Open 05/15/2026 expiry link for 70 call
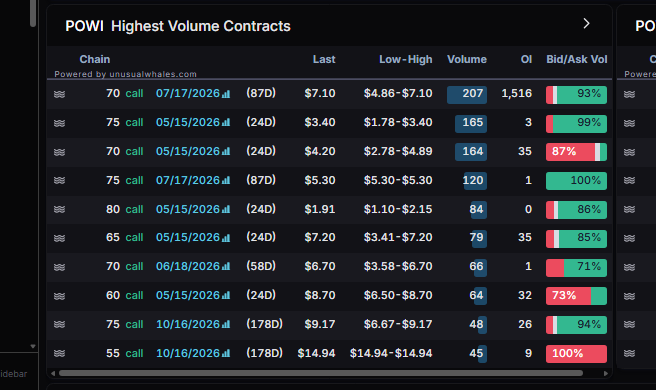Screen dimensions: 656x390 pyautogui.click(x=188, y=151)
